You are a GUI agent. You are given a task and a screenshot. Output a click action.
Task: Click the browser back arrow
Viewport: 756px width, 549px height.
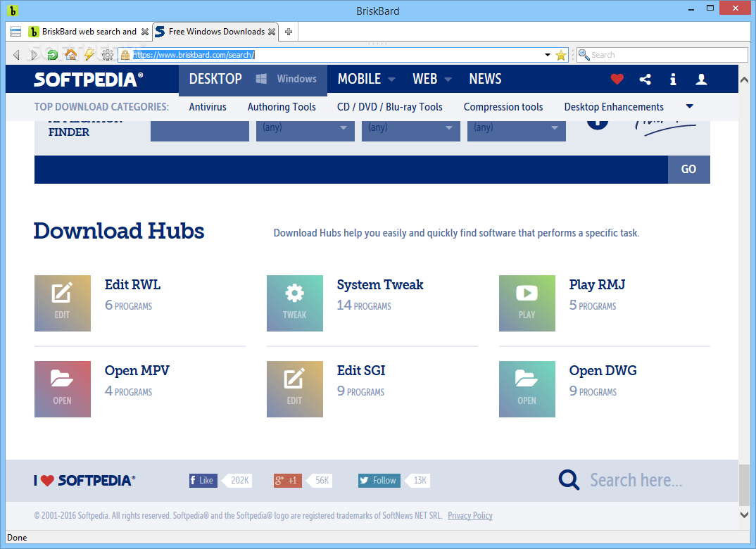pos(16,55)
